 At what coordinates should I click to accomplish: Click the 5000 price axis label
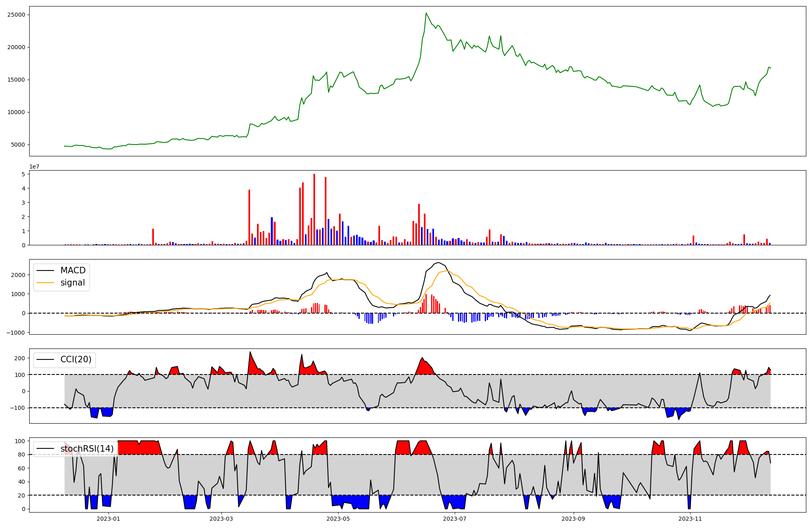[18, 145]
